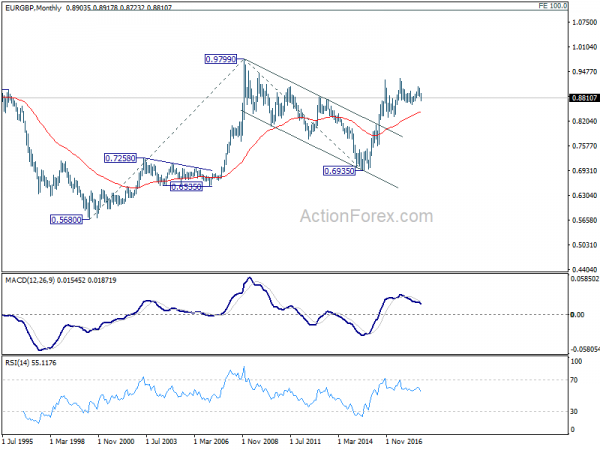
Task: Click the EURGBP,Monthly chart title
Action: 33,8
